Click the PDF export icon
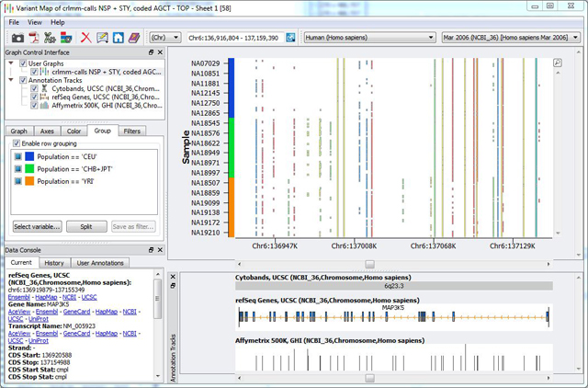The width and height of the screenshot is (588, 388). click(34, 38)
